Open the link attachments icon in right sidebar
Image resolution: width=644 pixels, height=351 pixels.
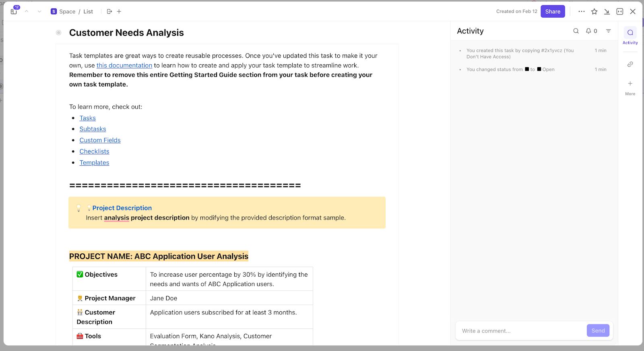tap(630, 64)
